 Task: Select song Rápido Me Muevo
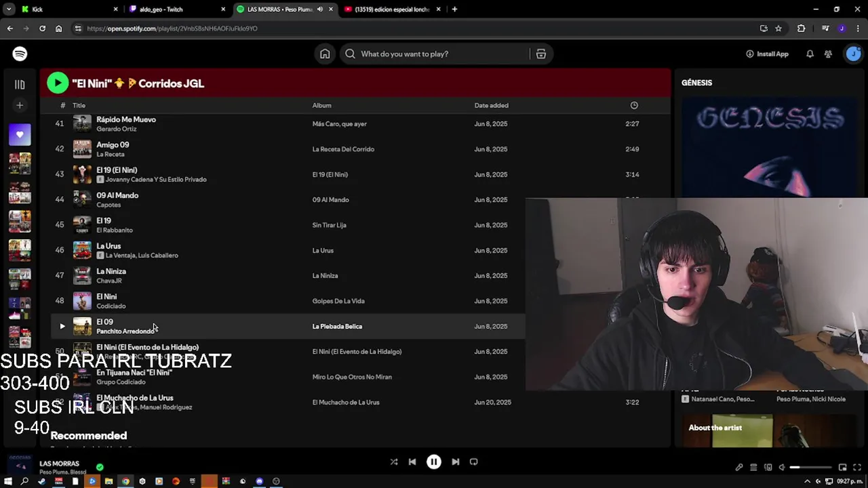(126, 119)
